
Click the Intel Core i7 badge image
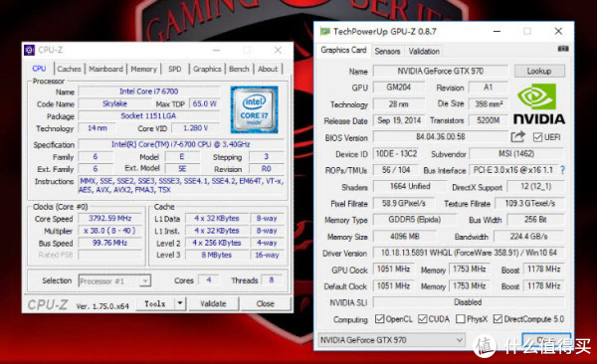[x=254, y=109]
